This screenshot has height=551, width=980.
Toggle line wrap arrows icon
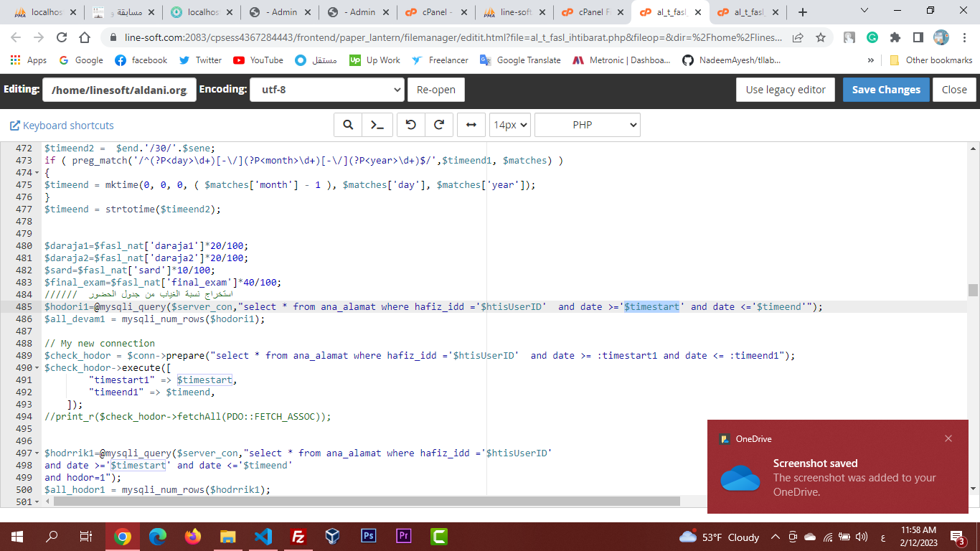click(471, 125)
